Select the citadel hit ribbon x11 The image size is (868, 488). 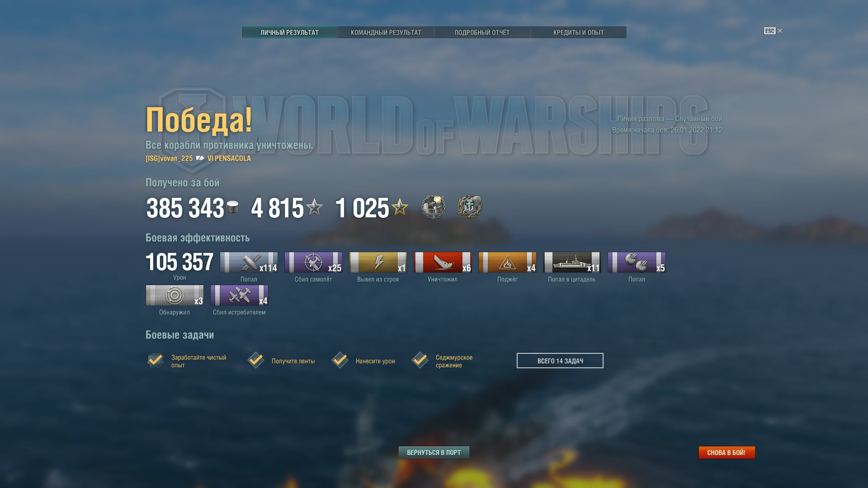(572, 262)
